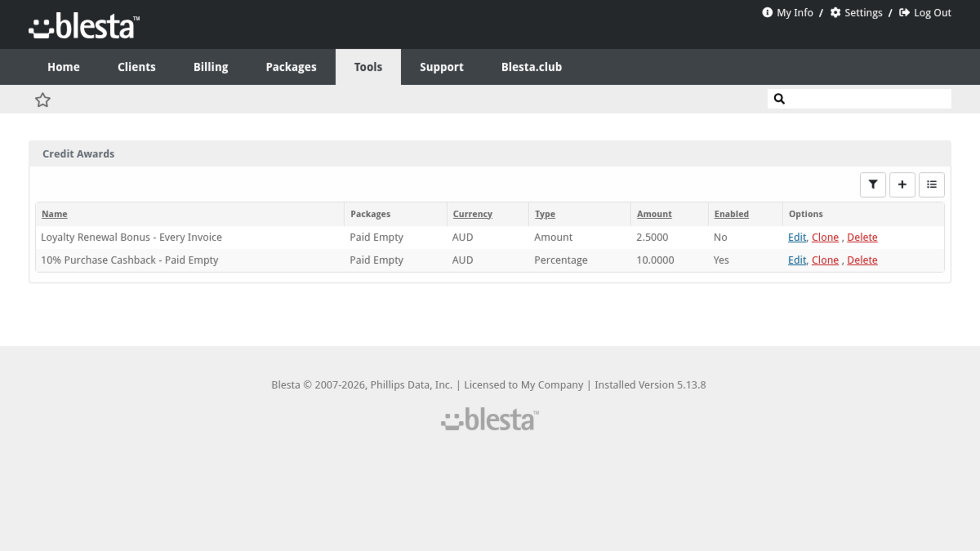The width and height of the screenshot is (980, 551).
Task: Click the 2.5000 amount cell
Action: click(652, 237)
